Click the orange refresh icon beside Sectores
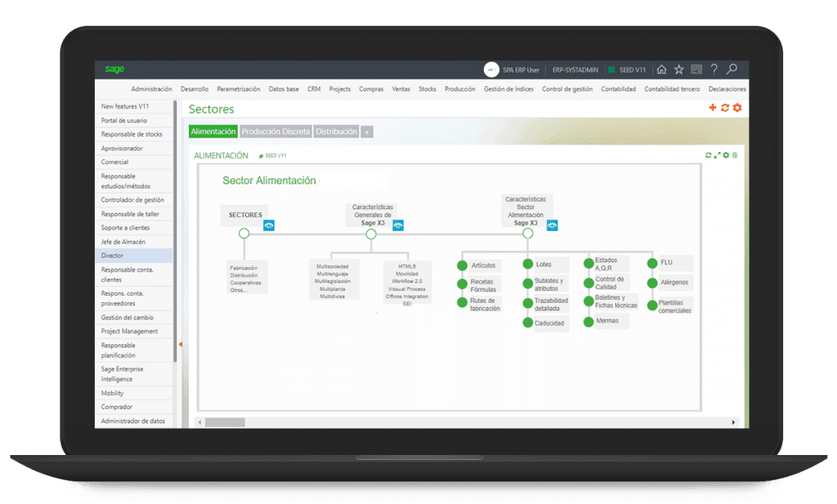This screenshot has height=504, width=837. [725, 108]
